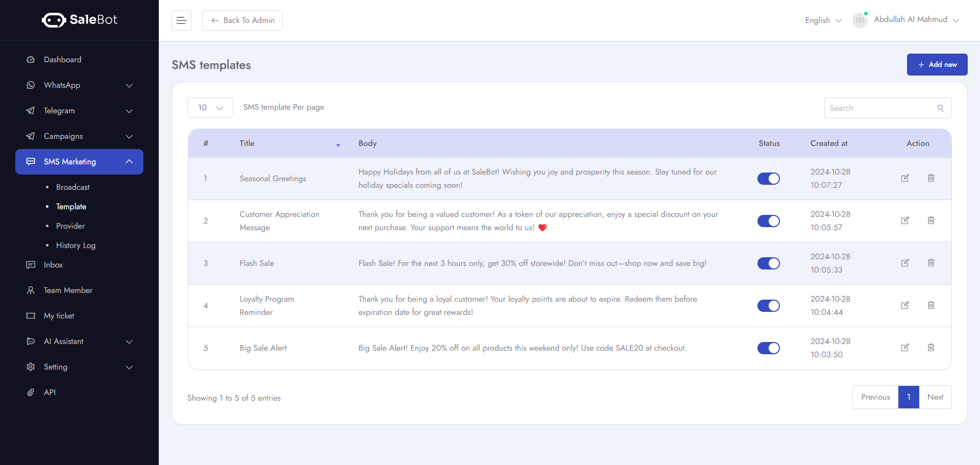
Task: Collapse the SMS Marketing section
Action: click(x=129, y=161)
